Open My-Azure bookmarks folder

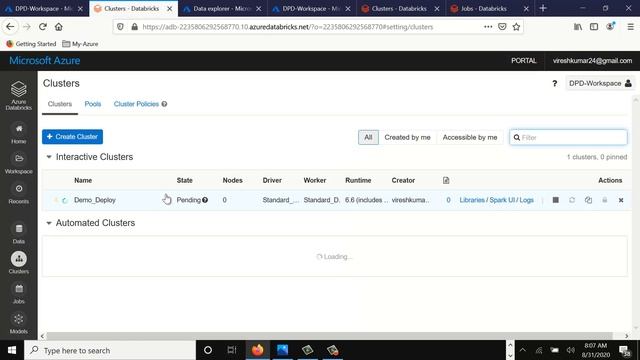80,44
